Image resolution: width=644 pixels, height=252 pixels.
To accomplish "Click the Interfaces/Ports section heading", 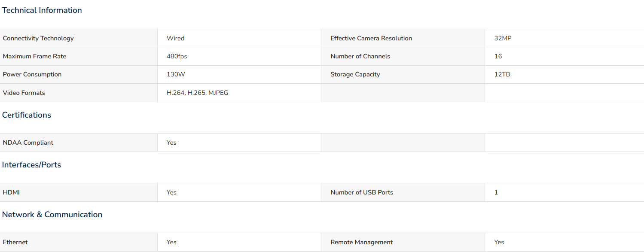I will click(x=31, y=165).
